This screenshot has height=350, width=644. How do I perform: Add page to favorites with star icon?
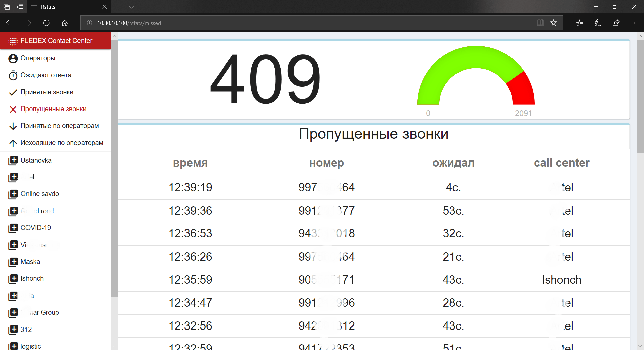(x=554, y=23)
